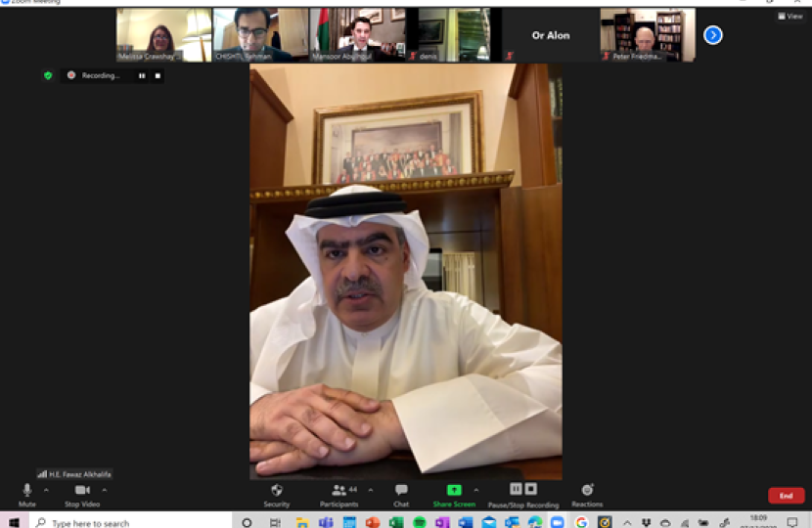Expand share options arrow beside Share Screen

476,490
